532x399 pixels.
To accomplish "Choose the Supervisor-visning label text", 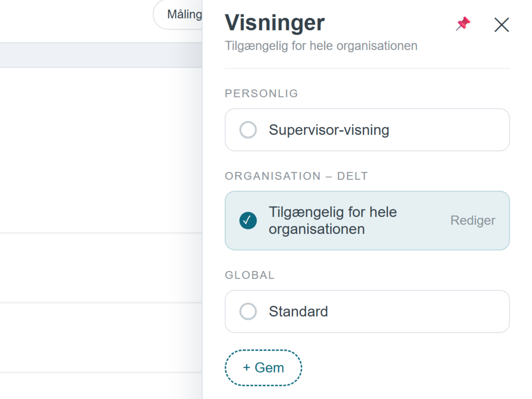I will 329,130.
